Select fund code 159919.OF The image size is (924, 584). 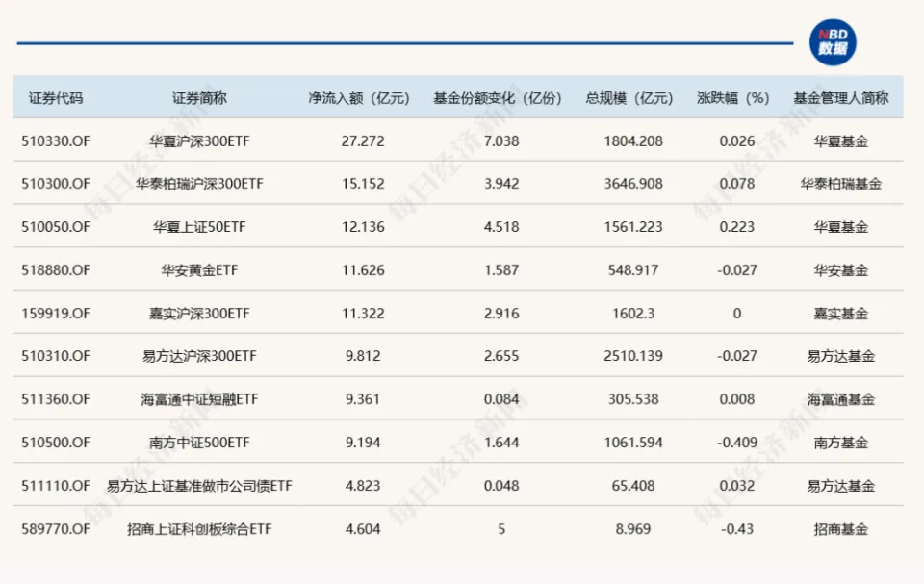pyautogui.click(x=56, y=314)
